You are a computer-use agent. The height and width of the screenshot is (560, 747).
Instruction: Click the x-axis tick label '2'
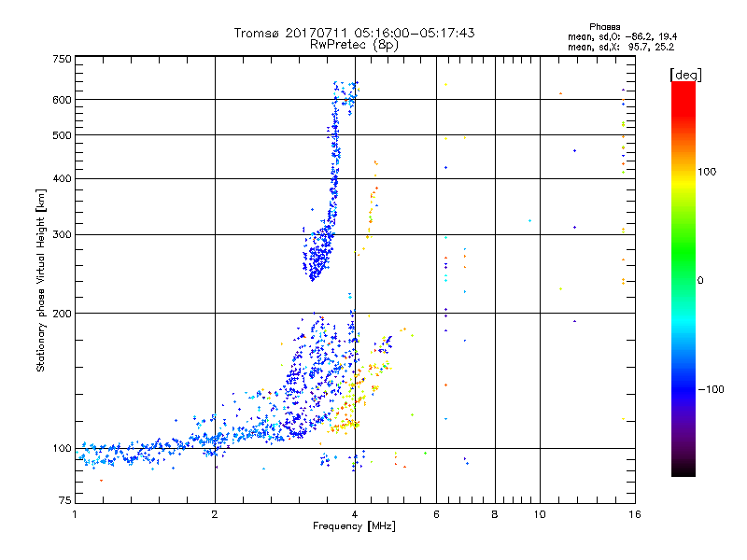[x=215, y=514]
